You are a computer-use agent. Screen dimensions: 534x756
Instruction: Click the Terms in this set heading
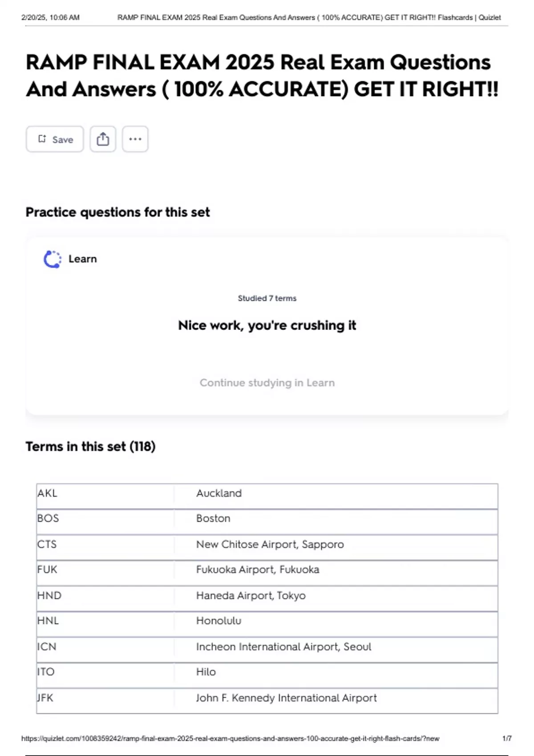(90, 446)
